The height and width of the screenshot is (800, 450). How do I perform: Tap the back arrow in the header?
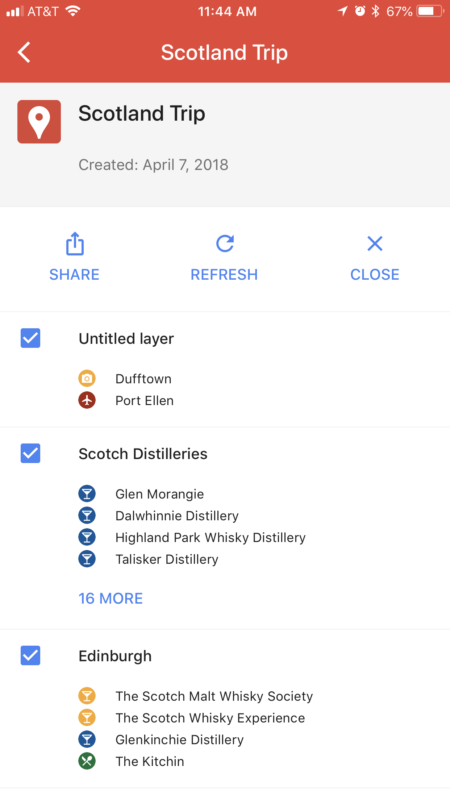tap(24, 52)
